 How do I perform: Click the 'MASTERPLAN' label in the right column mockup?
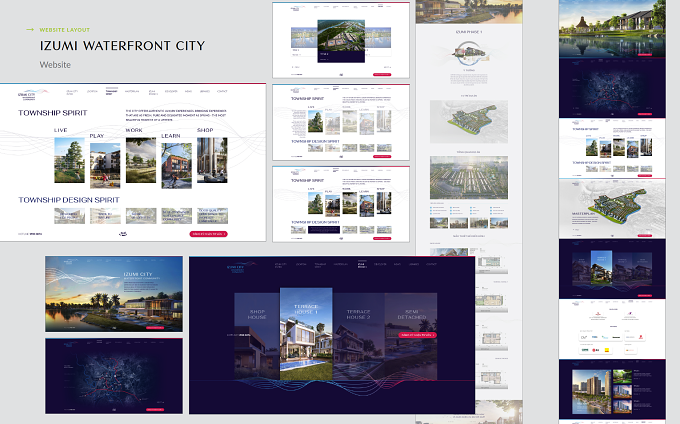[585, 214]
